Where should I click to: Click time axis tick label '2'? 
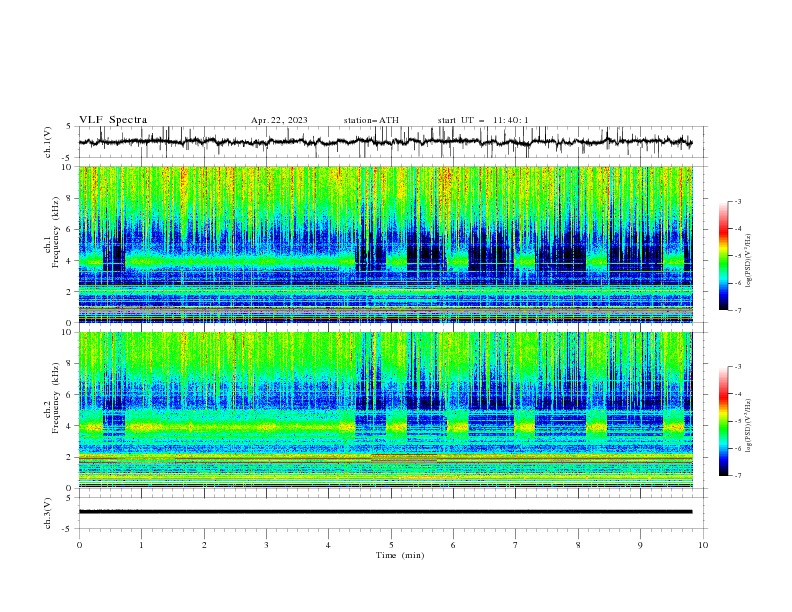(x=204, y=545)
